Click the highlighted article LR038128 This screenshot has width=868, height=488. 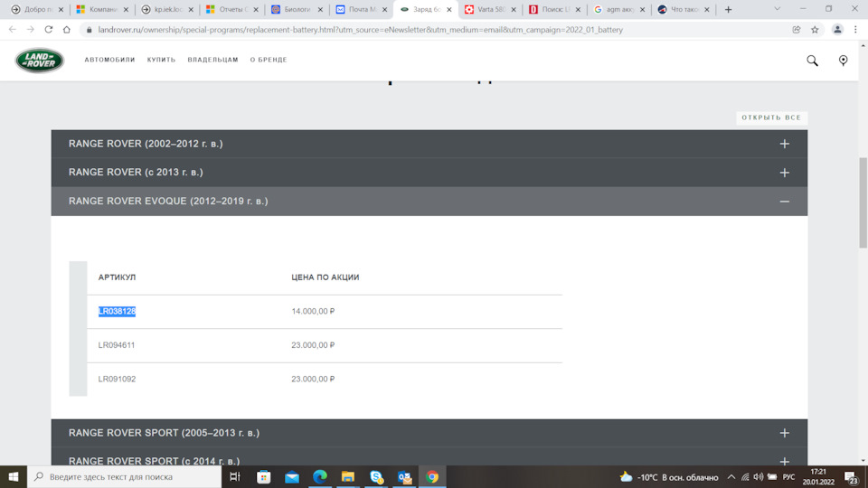[117, 312]
